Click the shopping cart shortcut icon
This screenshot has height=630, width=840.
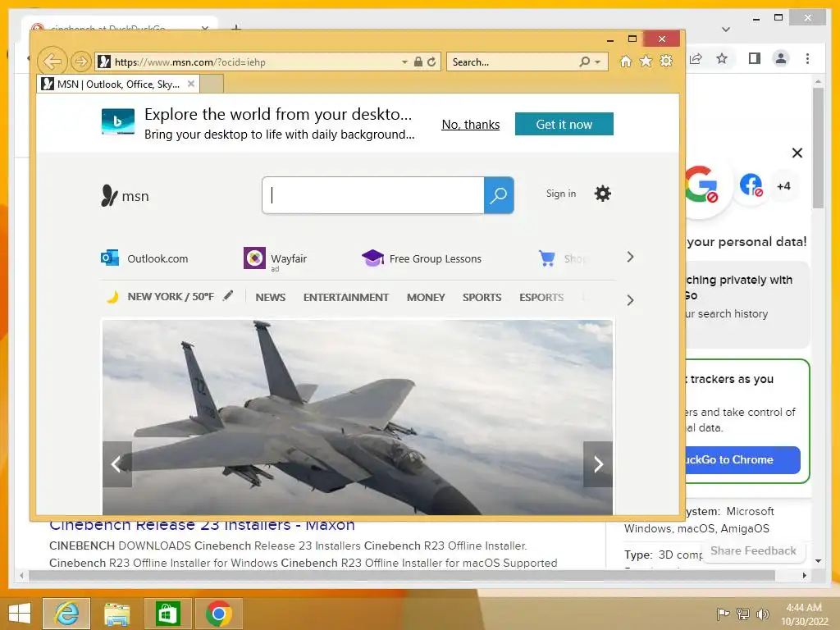click(x=546, y=258)
